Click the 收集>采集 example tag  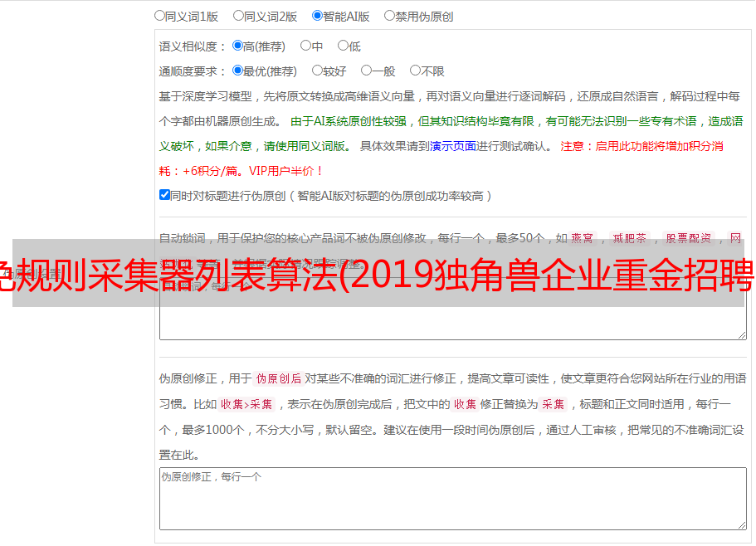click(x=246, y=404)
